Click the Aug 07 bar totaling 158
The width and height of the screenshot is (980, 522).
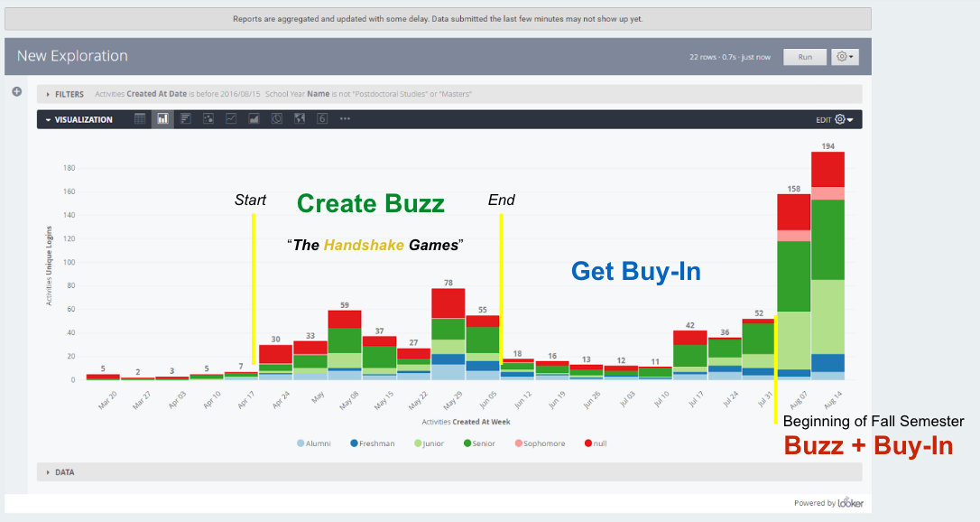point(794,287)
